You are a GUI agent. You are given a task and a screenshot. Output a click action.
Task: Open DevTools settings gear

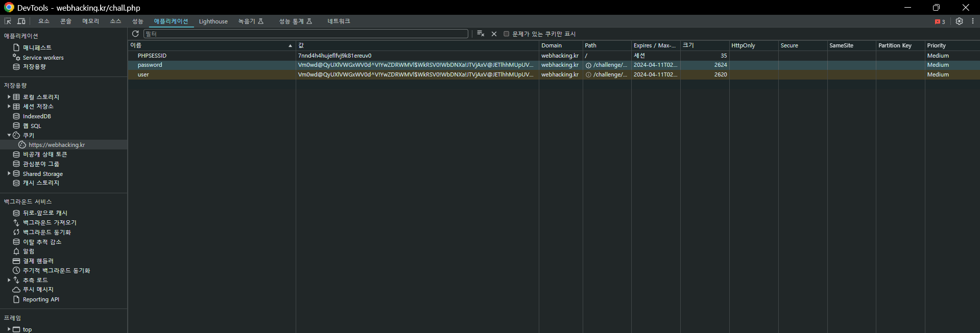pyautogui.click(x=959, y=21)
